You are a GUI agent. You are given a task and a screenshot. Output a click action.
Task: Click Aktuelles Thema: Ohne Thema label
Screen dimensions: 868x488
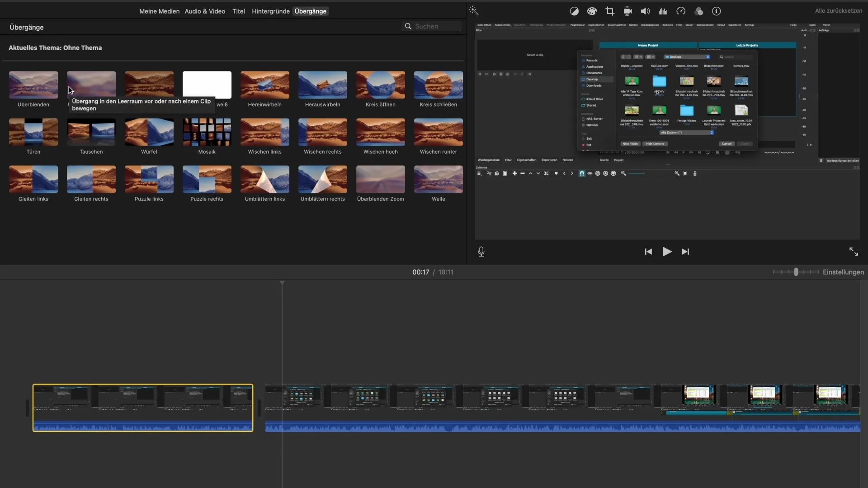[55, 48]
